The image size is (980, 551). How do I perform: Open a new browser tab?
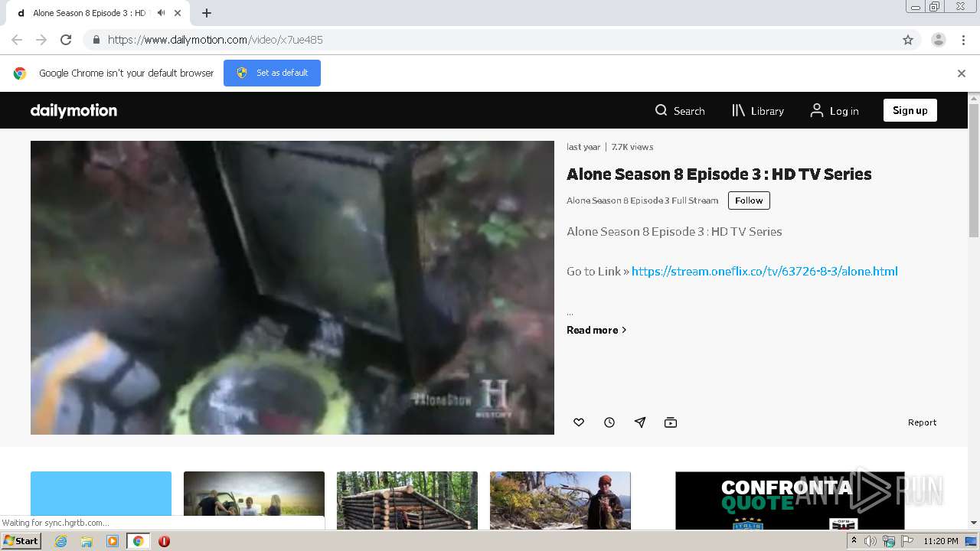pos(207,13)
